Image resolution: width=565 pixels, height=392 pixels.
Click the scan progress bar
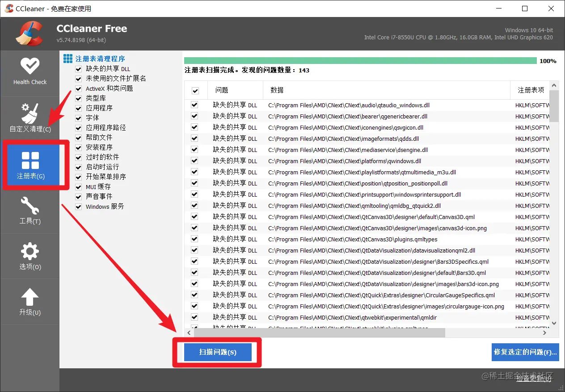coord(360,61)
